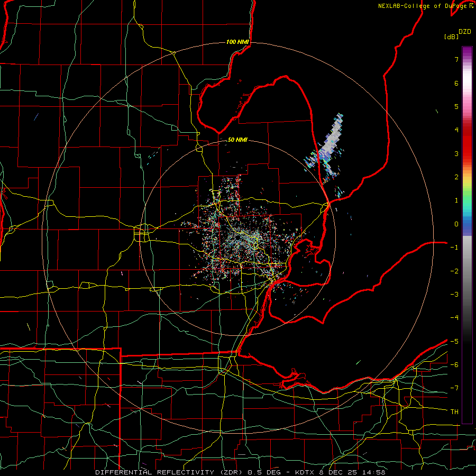This screenshot has width=476, height=476.
Task: Click the 0 dB scale label
Action: pyautogui.click(x=456, y=224)
